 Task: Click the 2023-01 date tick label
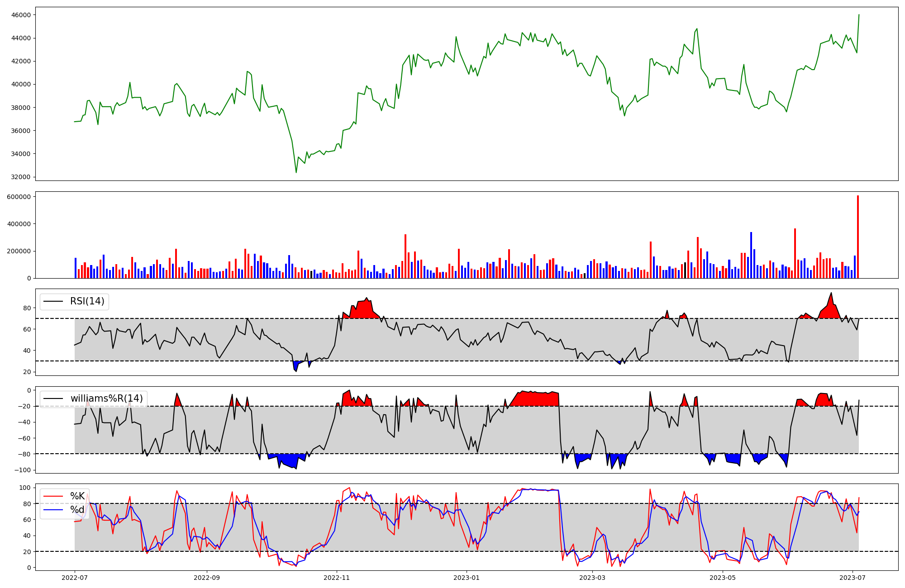pyautogui.click(x=466, y=578)
